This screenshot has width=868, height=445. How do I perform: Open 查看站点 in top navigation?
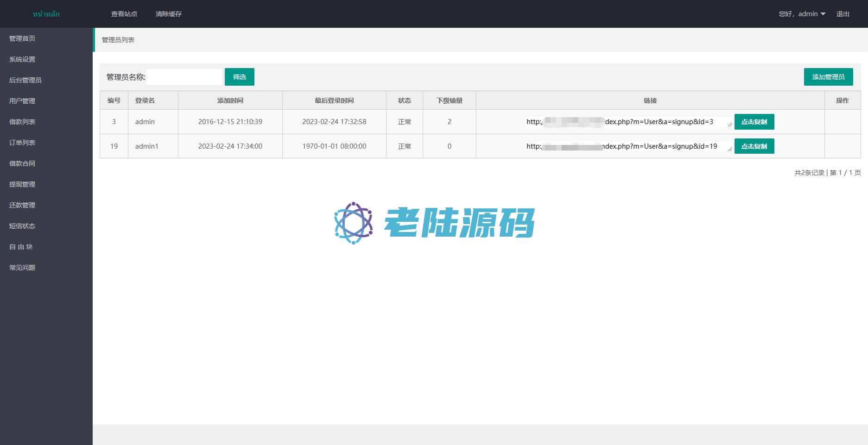click(x=124, y=14)
